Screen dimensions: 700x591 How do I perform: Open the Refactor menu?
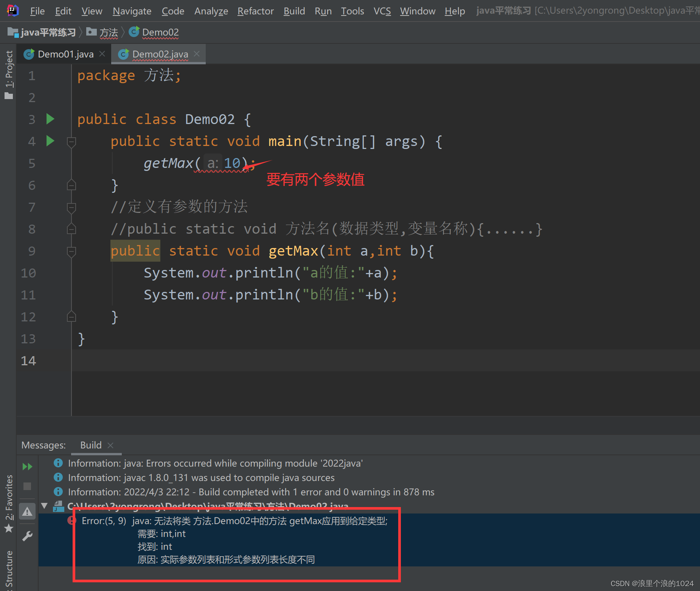coord(255,11)
